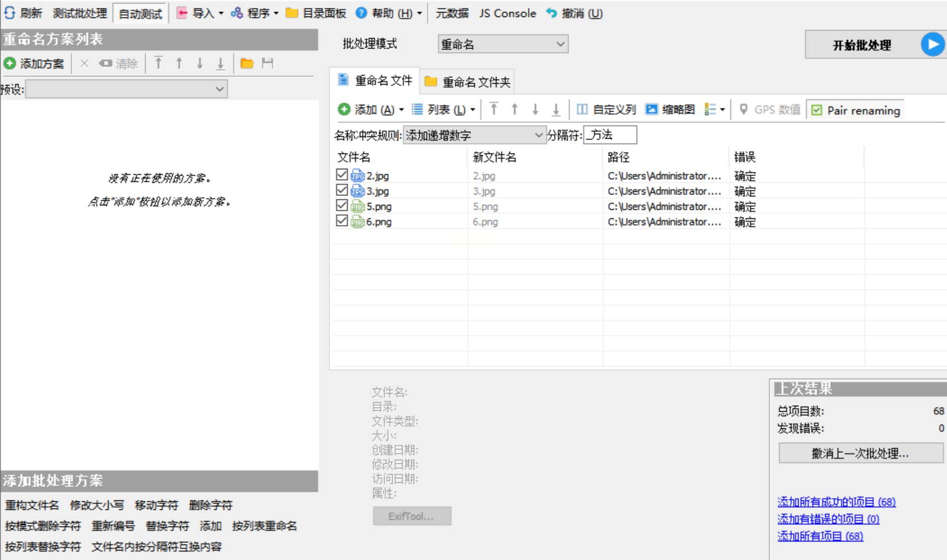Screen dimensions: 947x560
Task: Uncheck the 5.png file checkbox
Action: tap(342, 205)
